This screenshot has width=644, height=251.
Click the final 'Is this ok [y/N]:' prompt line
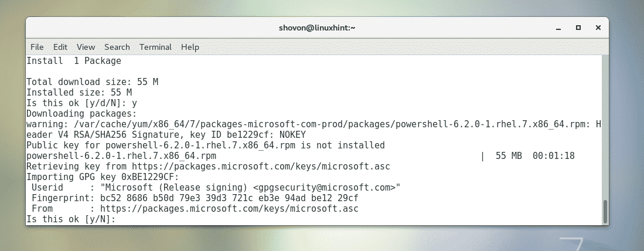click(x=71, y=219)
